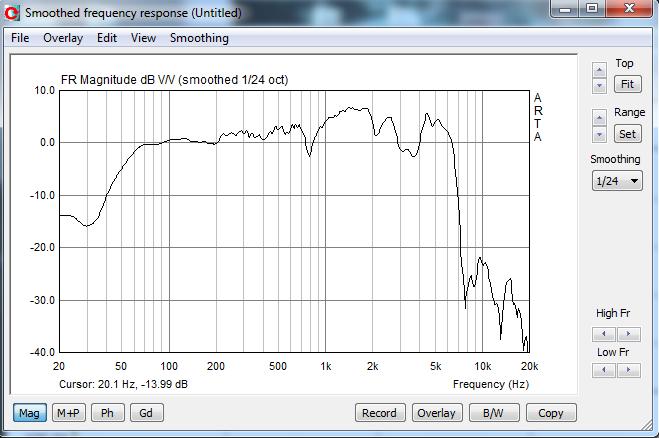Viewport: 659px width, 438px height.
Task: Maximize the ARTA window
Action: coord(592,8)
